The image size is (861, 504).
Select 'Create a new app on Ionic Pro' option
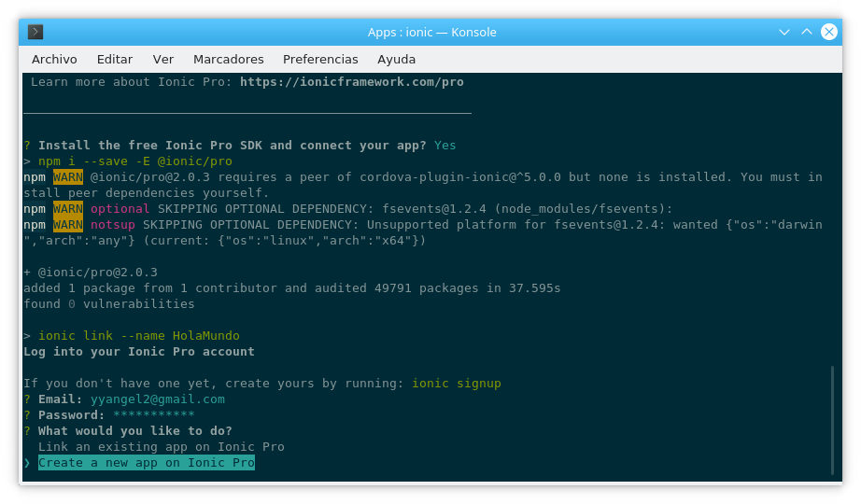tap(146, 463)
